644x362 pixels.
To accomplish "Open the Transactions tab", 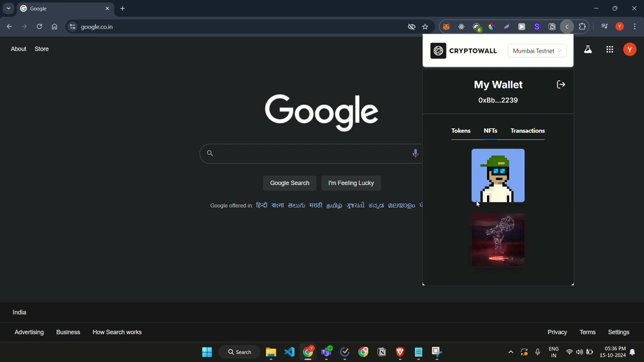I will click(528, 131).
